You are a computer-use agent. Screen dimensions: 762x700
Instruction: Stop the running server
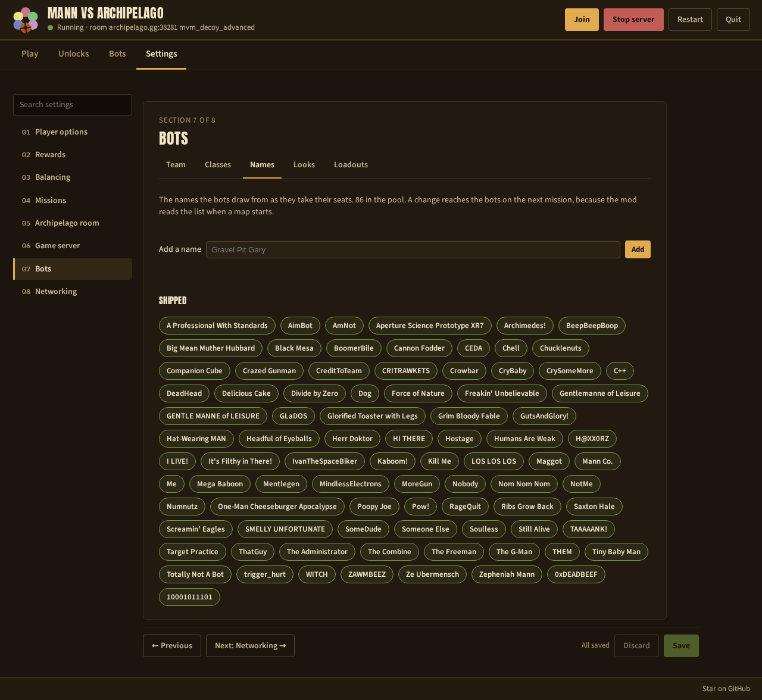[x=633, y=20]
